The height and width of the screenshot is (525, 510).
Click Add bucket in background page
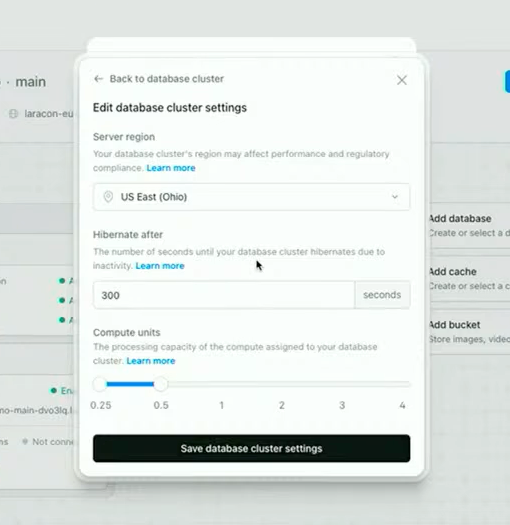(x=455, y=325)
